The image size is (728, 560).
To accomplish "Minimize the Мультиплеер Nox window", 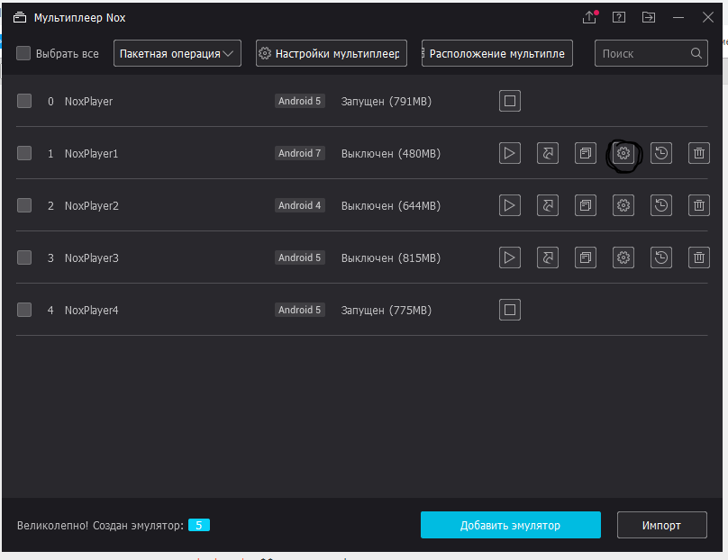I will (x=678, y=18).
